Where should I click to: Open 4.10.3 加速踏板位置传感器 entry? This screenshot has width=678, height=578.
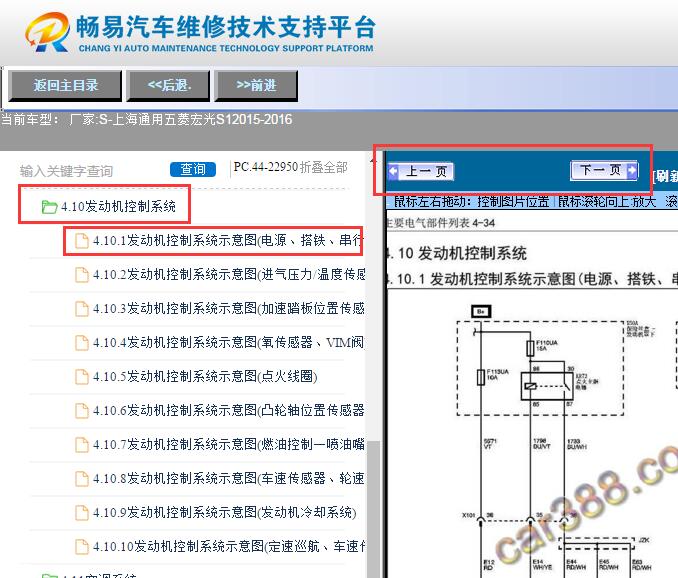[228, 308]
